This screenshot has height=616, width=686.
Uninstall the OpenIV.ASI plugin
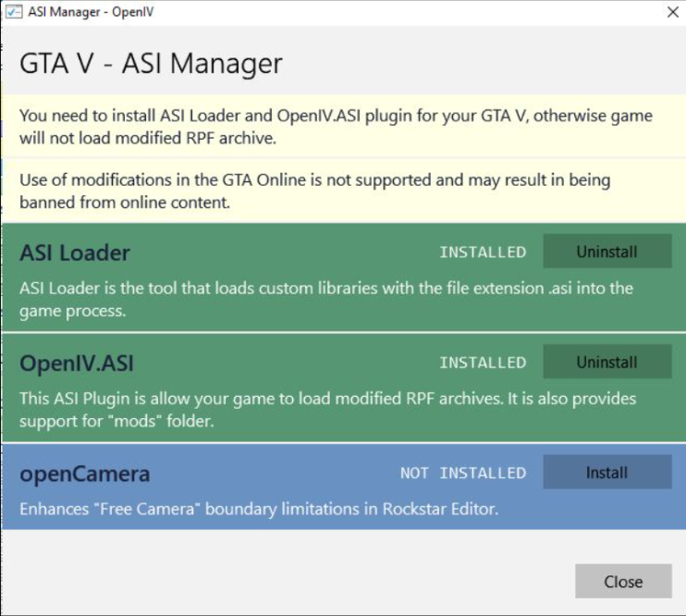pyautogui.click(x=606, y=363)
